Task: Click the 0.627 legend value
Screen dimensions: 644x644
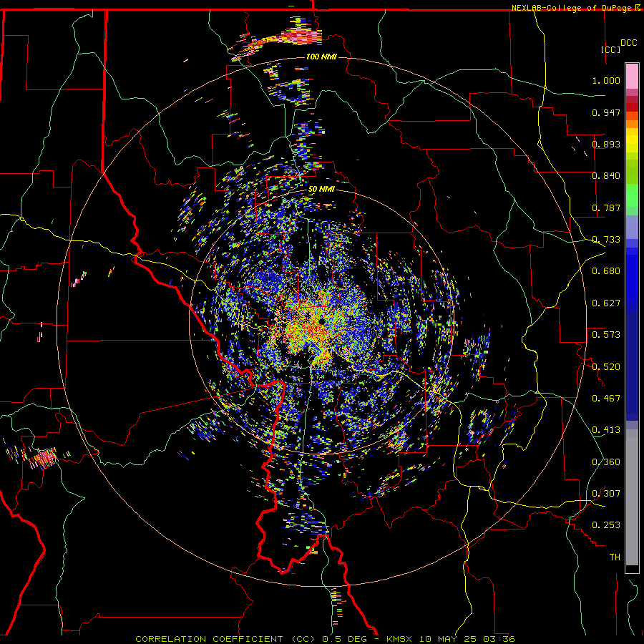Action: tap(606, 303)
